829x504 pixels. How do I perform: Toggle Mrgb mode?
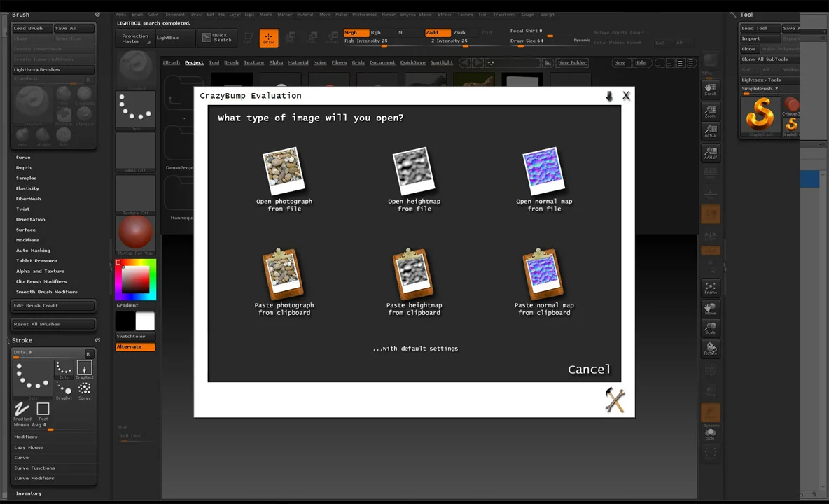point(356,33)
